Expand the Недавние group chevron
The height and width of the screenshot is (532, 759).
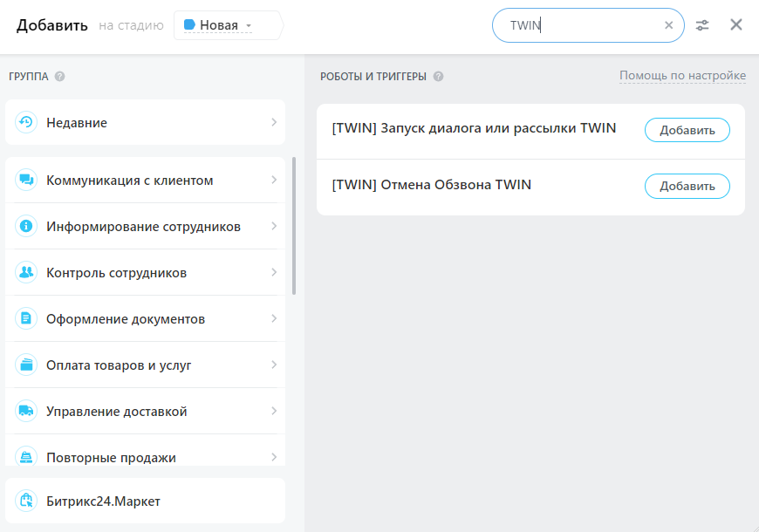[x=274, y=122]
